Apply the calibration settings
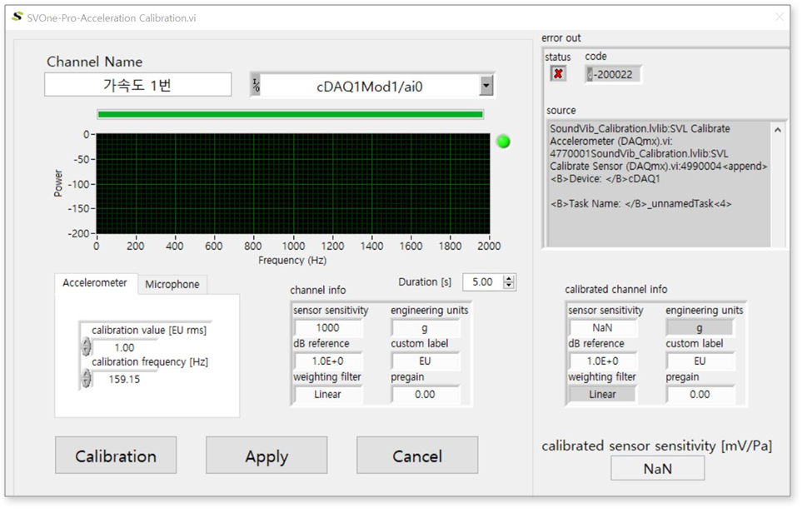Screen dimensions: 812x518 [267, 456]
